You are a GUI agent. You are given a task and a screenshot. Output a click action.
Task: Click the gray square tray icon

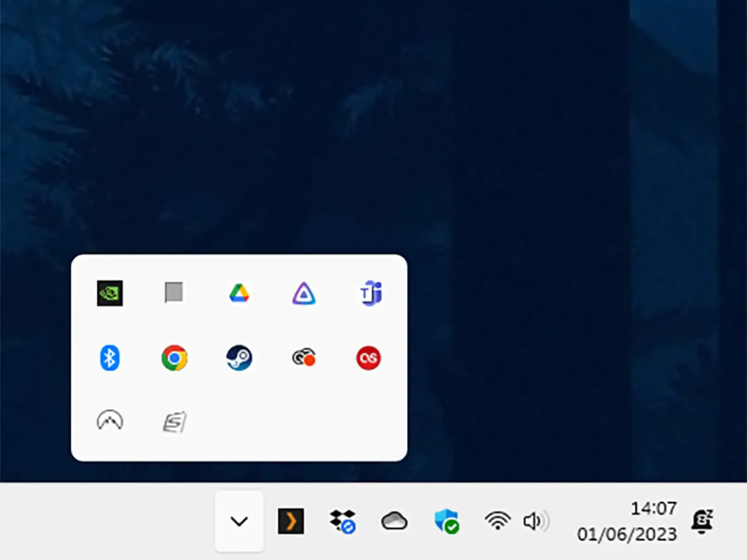point(173,292)
